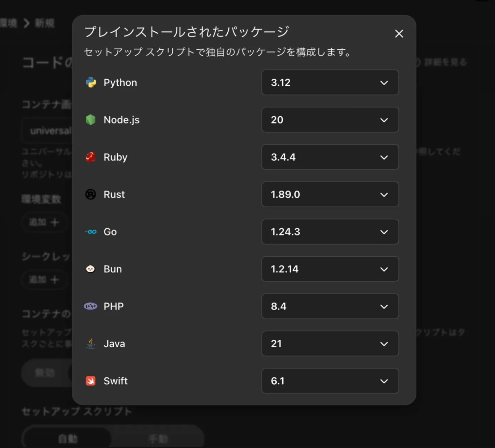
Task: Open the Swift 6.1 version dropdown
Action: (x=330, y=381)
